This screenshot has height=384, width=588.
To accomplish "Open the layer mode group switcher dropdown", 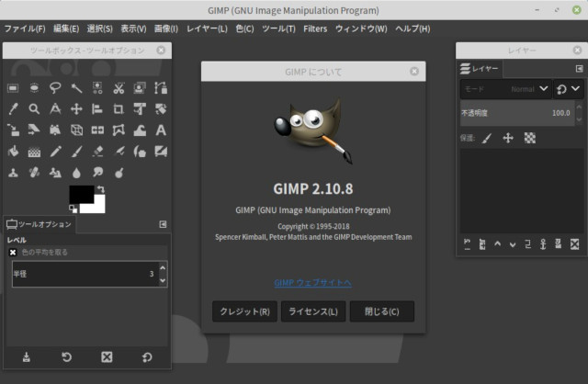I will (568, 89).
